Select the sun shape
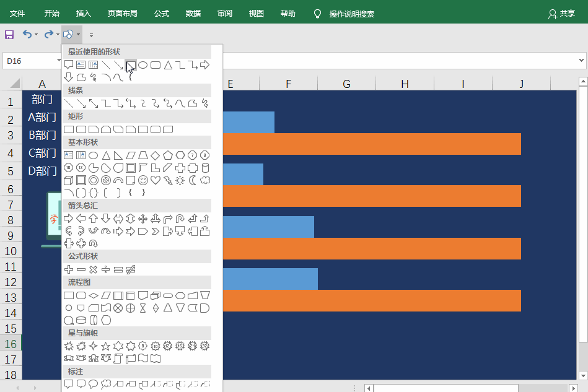This screenshot has width=588, height=392. [x=180, y=180]
